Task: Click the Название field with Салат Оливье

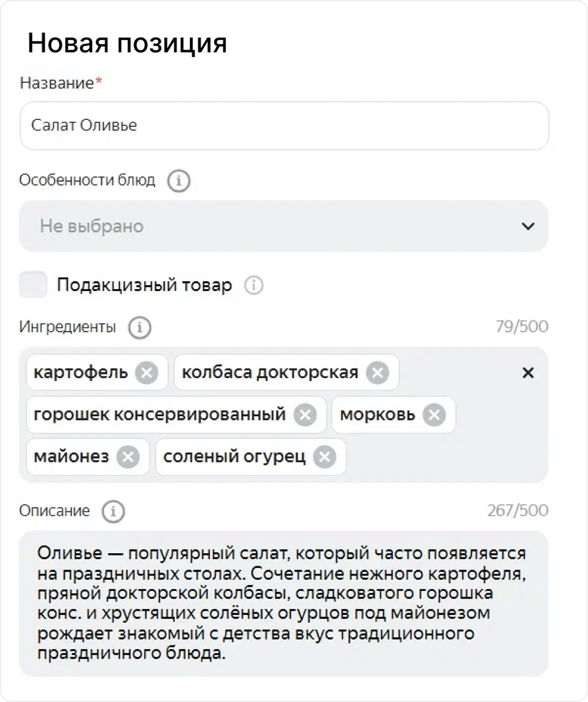Action: pos(284,126)
